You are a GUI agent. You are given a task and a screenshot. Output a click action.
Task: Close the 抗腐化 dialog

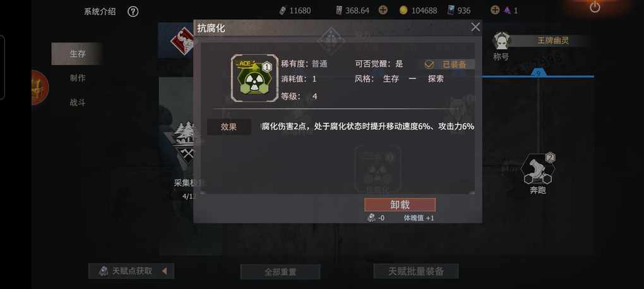tap(475, 28)
